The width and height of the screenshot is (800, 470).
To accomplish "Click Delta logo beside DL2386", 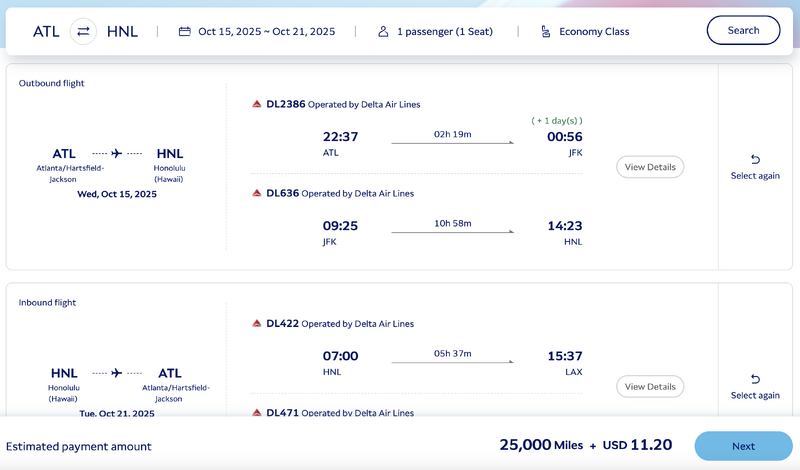I will coord(257,103).
